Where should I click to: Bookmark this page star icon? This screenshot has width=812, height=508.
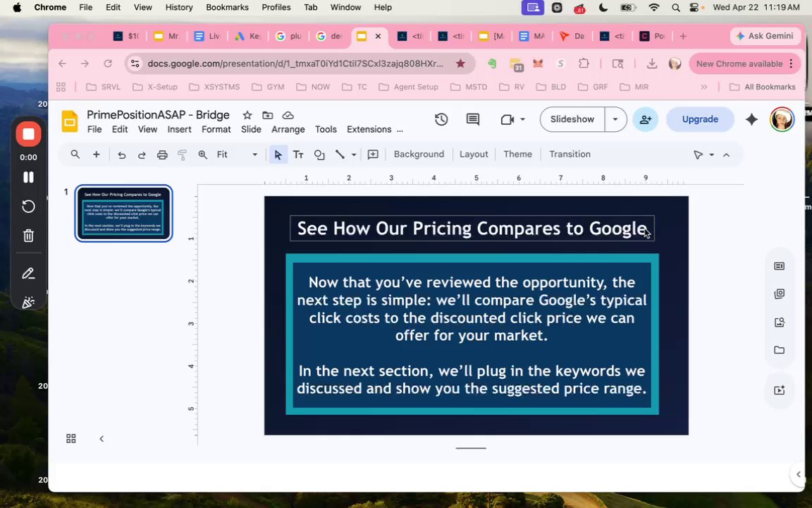(x=460, y=64)
